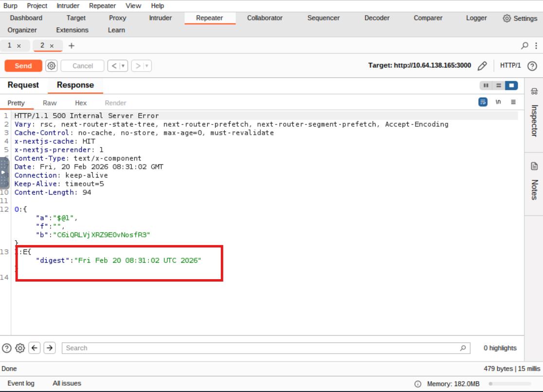Click the response search input field
Viewport: 543px width, 392px height.
pos(263,348)
